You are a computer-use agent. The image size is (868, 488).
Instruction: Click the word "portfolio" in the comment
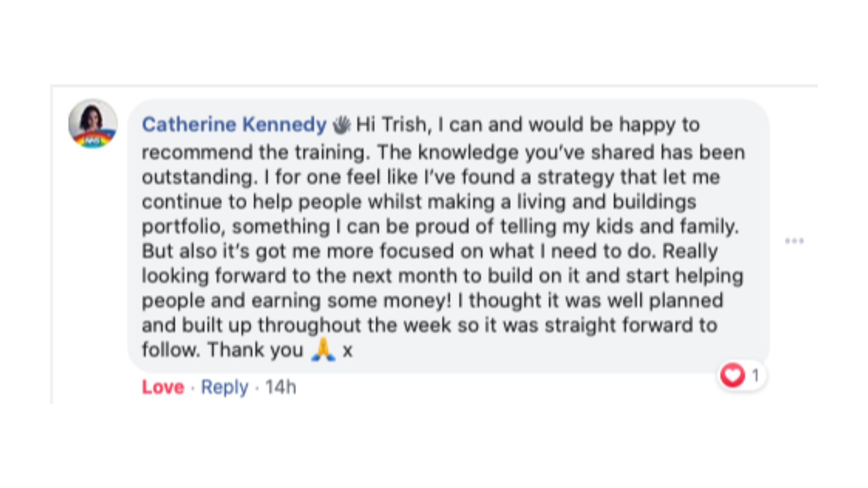(x=183, y=227)
